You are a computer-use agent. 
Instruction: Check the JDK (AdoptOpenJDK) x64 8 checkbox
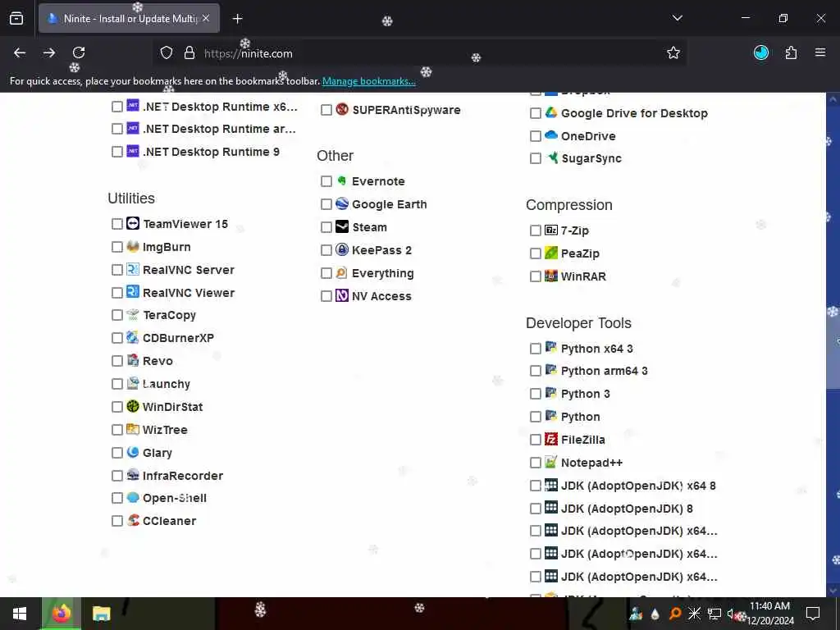click(535, 486)
